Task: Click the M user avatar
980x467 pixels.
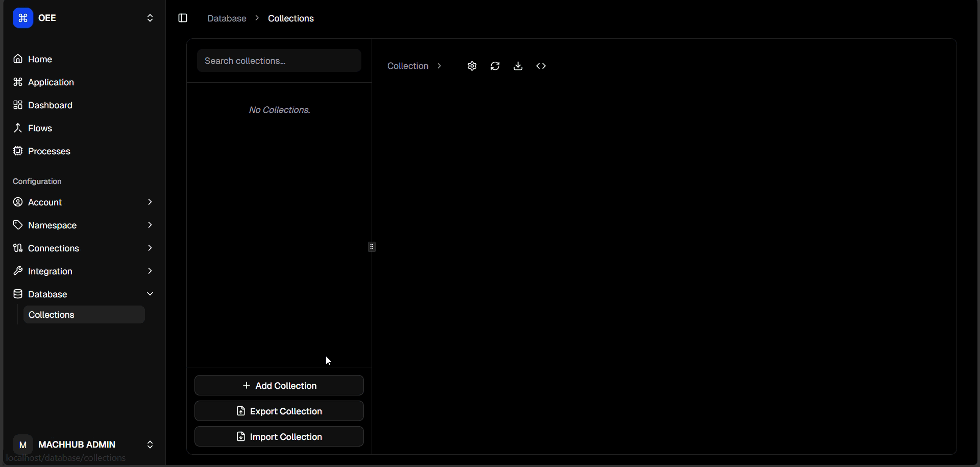Action: click(23, 445)
